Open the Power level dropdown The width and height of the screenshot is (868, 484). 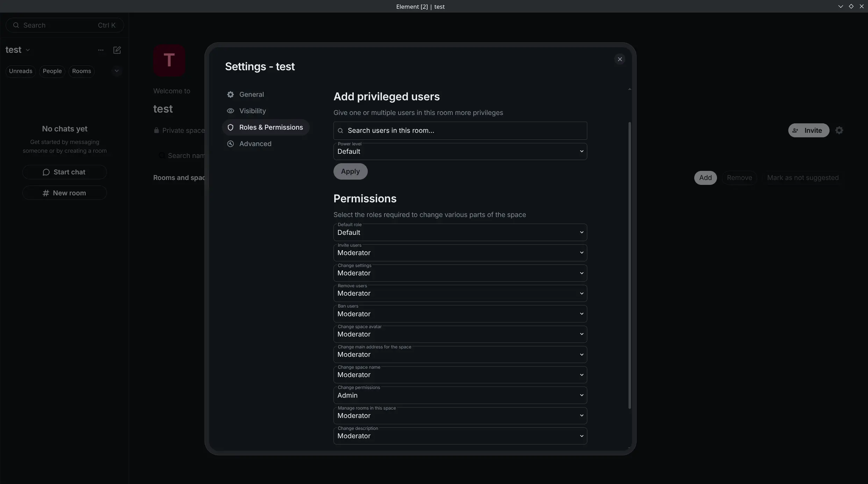click(x=460, y=151)
